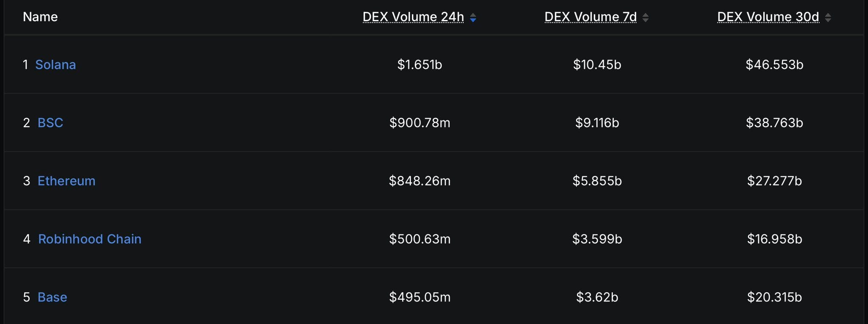Image resolution: width=868 pixels, height=324 pixels.
Task: Open the Ethereum chain link
Action: coord(67,181)
